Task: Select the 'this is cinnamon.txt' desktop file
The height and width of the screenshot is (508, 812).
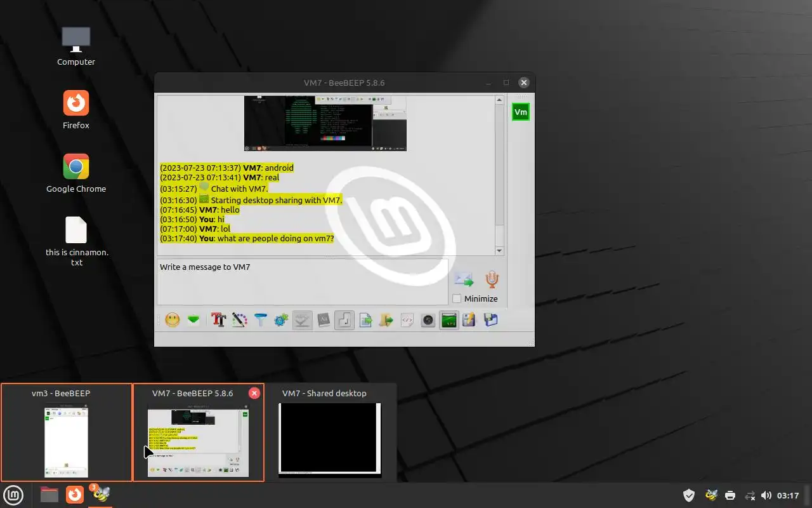Action: pos(77,242)
